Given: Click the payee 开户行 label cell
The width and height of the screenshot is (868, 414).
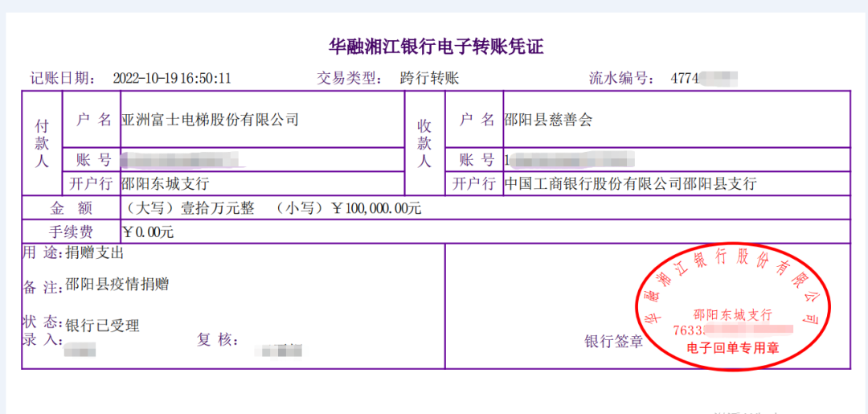Looking at the screenshot, I should [474, 183].
